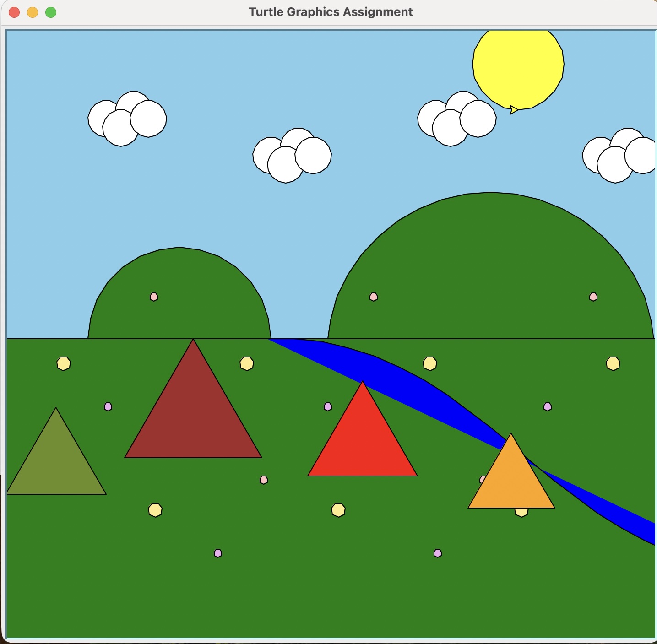Maximize the window with the green button
Image resolution: width=657 pixels, height=644 pixels.
pos(51,12)
